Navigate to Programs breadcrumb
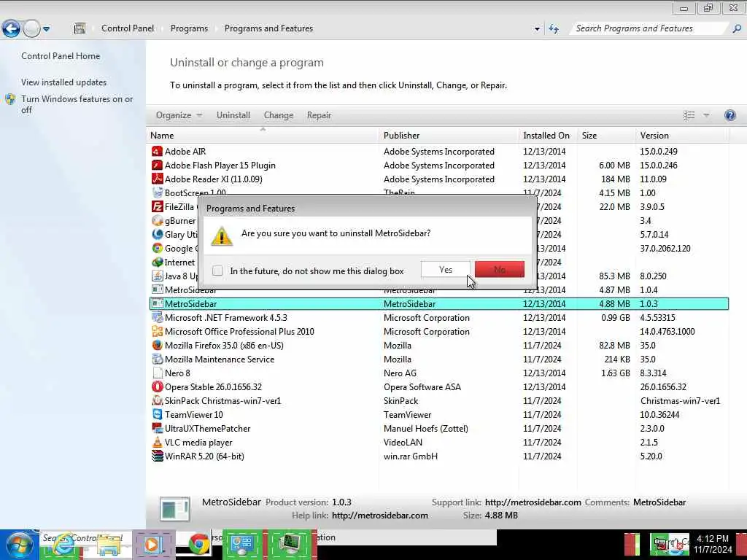This screenshot has width=747, height=560. (x=189, y=28)
